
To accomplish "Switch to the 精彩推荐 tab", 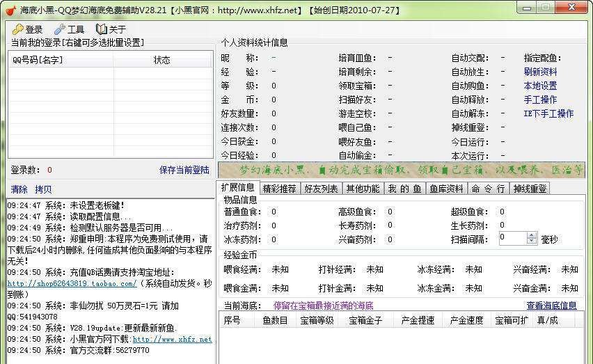I will click(x=280, y=188).
